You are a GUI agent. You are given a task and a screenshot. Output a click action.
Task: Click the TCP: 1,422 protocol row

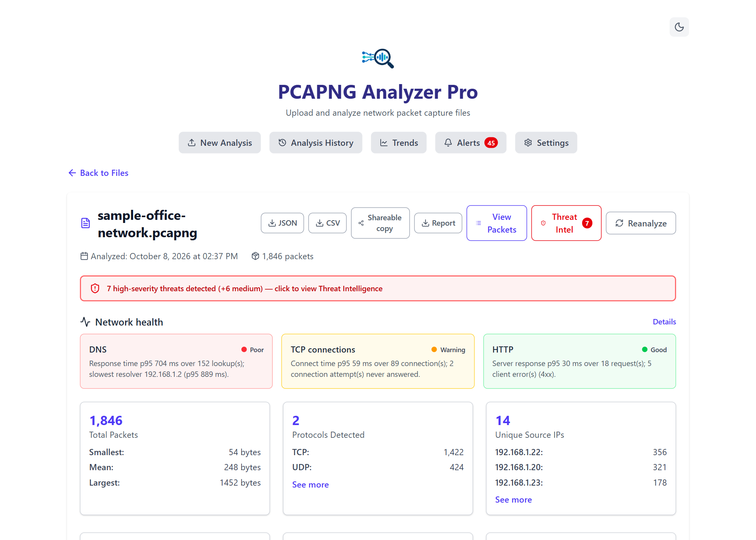point(378,452)
